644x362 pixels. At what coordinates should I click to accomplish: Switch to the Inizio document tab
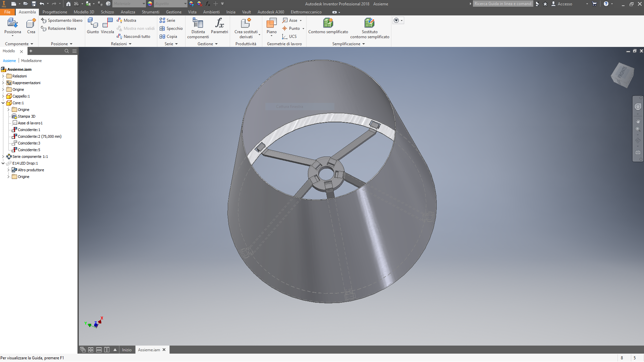tap(126, 350)
